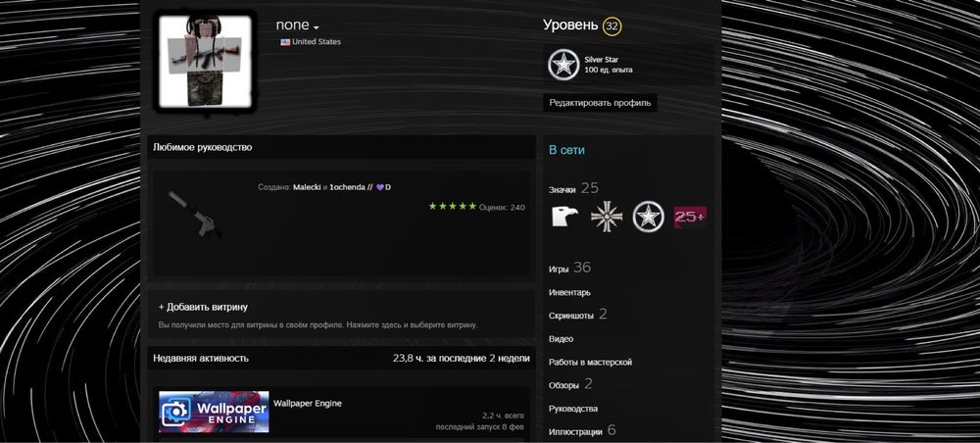980x443 pixels.
Task: Open the circled star badge in the badges row
Action: pos(648,217)
